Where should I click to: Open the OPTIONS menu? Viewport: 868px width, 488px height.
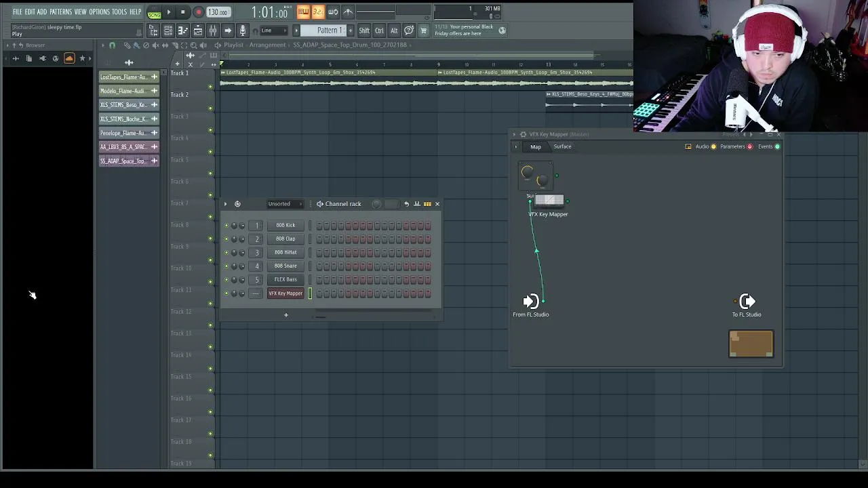99,12
